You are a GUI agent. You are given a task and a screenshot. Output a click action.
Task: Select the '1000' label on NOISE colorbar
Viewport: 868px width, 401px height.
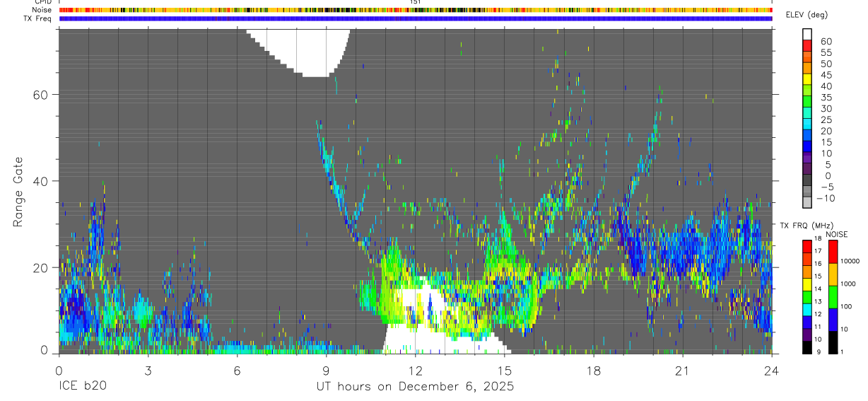[848, 284]
